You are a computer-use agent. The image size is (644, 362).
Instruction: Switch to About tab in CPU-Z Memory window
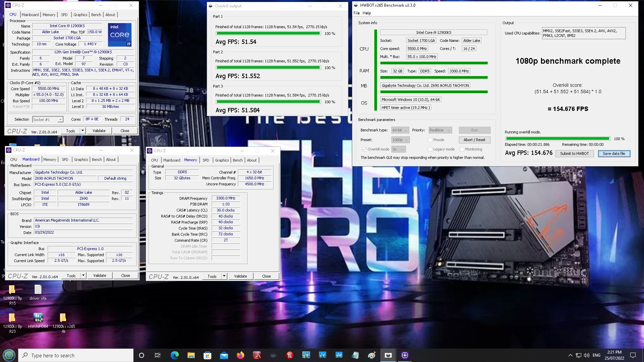click(252, 160)
